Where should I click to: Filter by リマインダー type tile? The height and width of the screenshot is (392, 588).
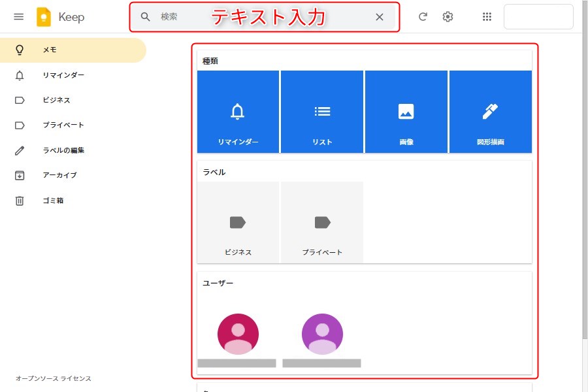[x=238, y=112]
